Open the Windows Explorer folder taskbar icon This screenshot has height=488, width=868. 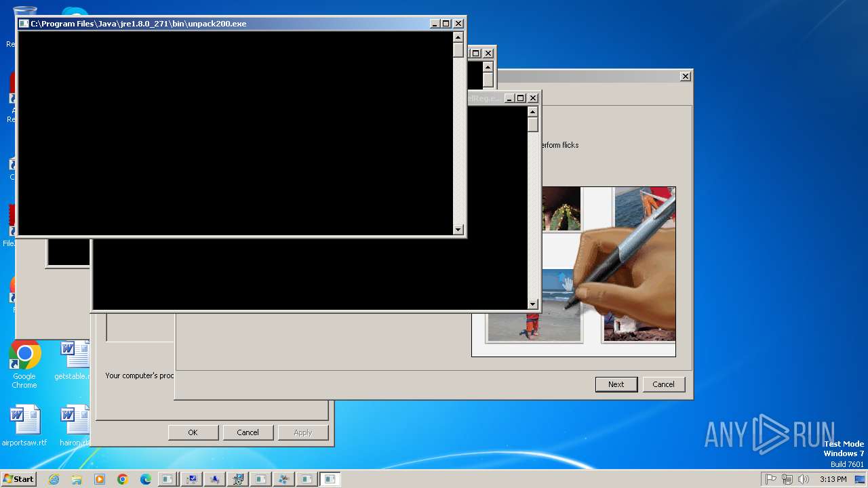[x=77, y=479]
